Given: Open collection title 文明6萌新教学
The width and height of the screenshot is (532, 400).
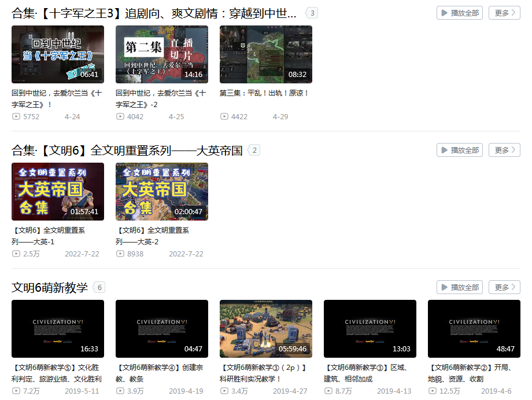Looking at the screenshot, I should 50,288.
